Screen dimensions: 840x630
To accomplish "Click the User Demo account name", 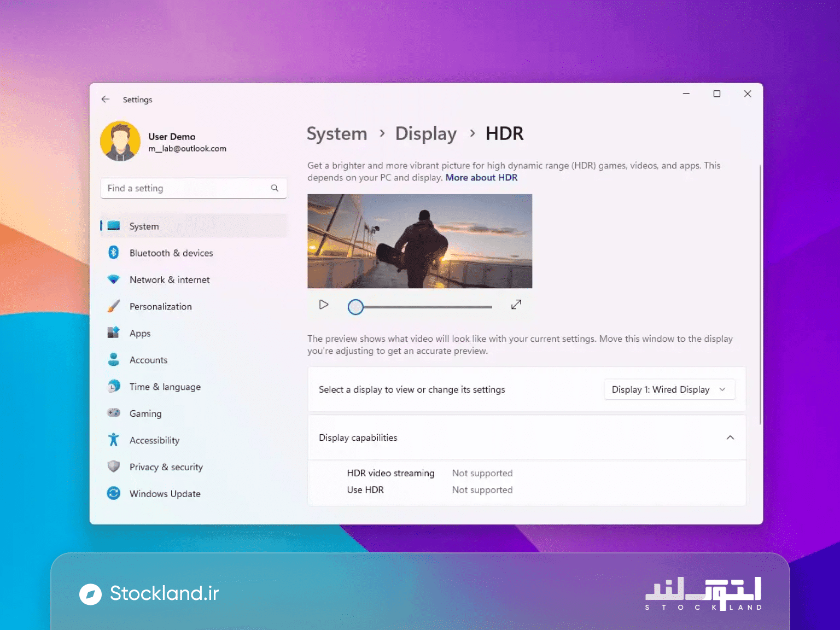I will tap(172, 137).
